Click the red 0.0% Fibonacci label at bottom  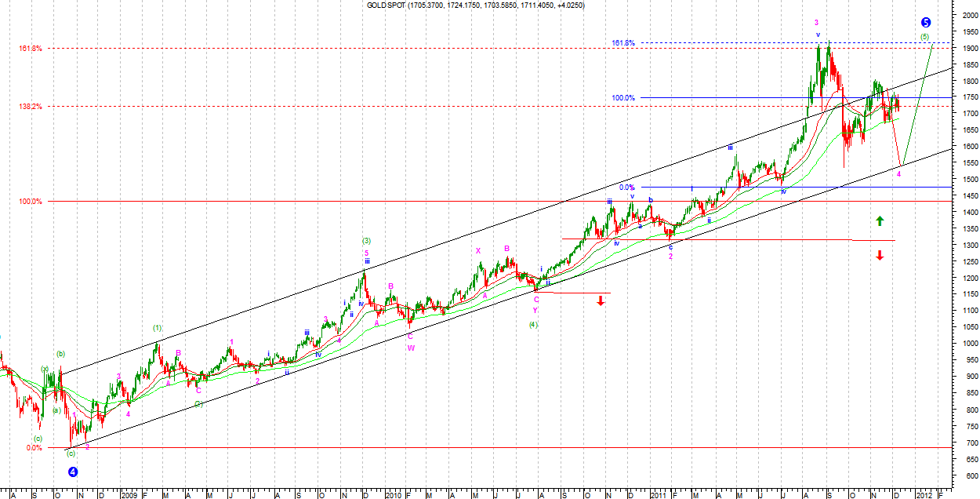[x=34, y=448]
